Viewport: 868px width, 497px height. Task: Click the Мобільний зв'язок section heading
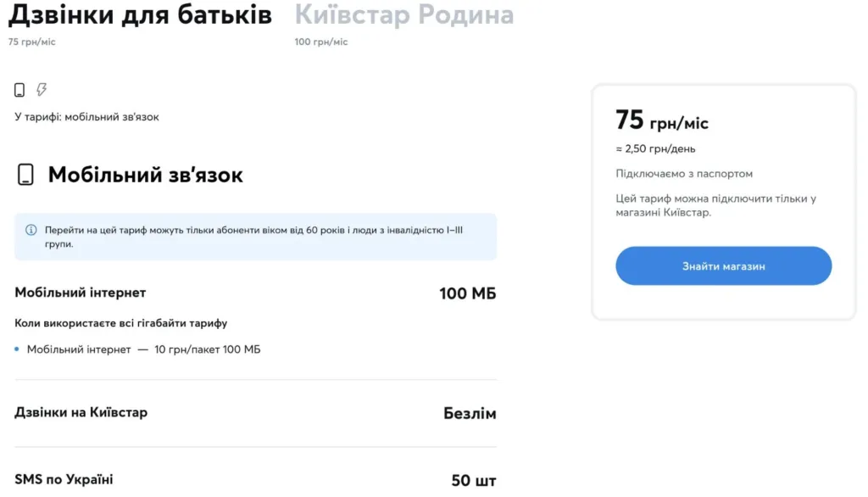pos(145,174)
